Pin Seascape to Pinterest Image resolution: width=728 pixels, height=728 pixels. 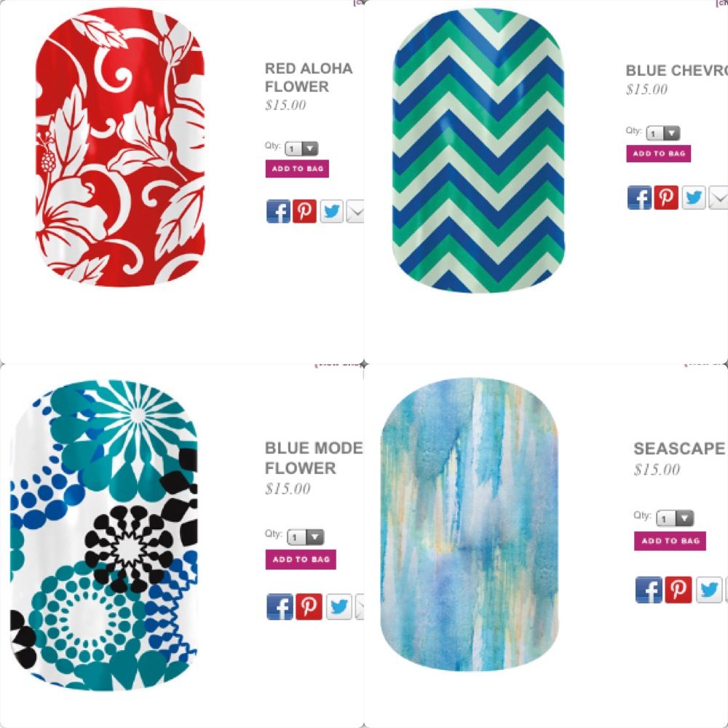[x=678, y=590]
